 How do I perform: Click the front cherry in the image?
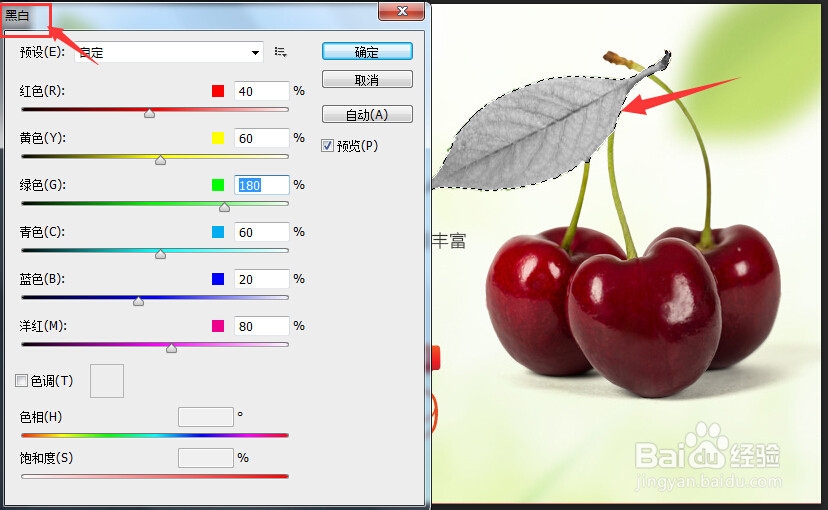[645, 317]
